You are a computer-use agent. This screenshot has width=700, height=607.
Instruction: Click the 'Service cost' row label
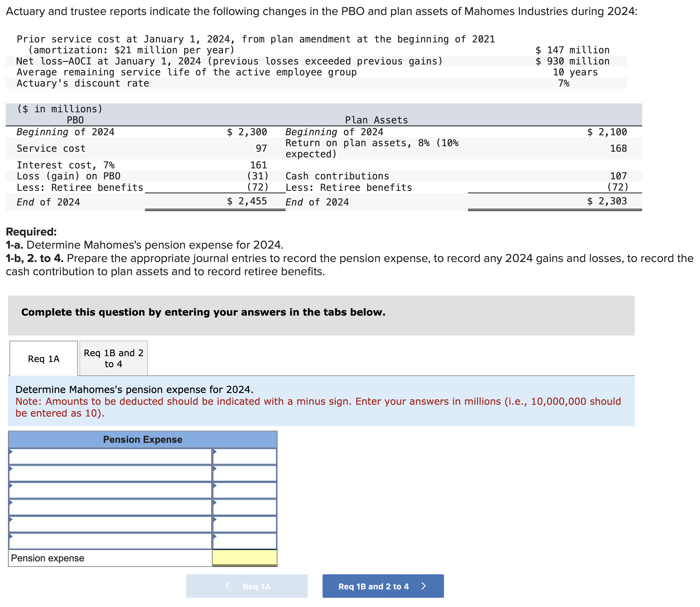click(x=51, y=148)
